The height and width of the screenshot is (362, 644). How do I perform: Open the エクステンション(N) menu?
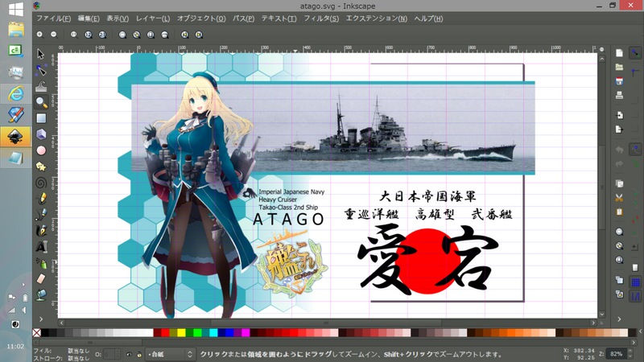376,19
